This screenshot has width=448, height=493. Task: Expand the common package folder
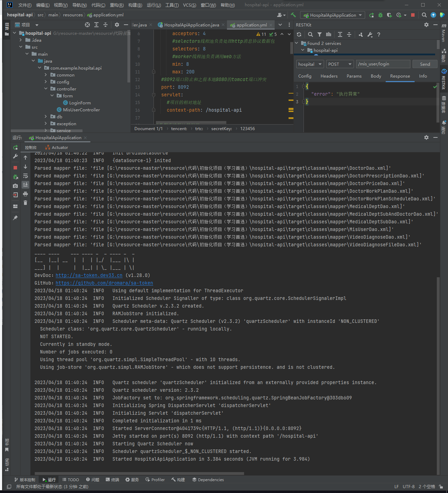pos(46,75)
